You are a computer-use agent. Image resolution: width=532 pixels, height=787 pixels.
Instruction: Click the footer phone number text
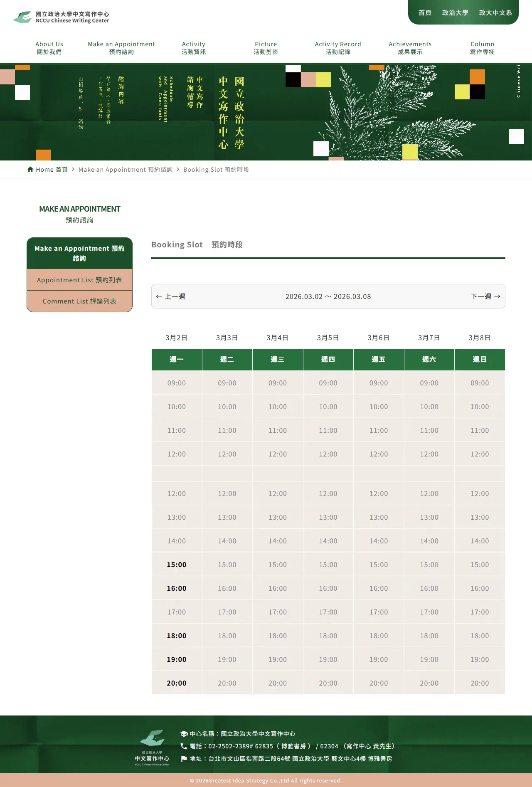[292, 746]
